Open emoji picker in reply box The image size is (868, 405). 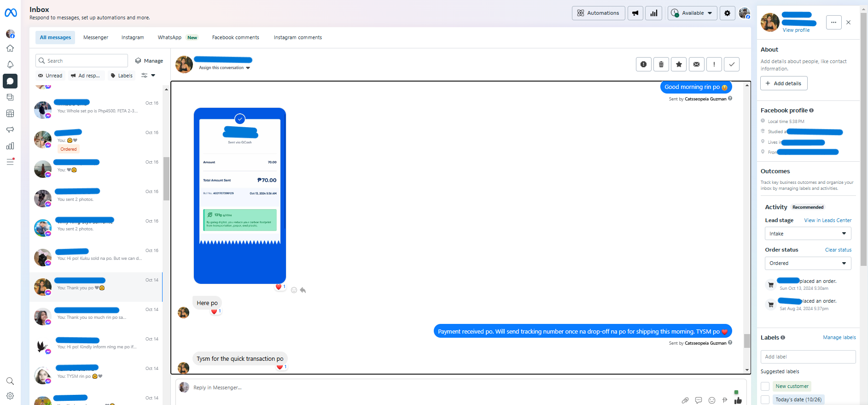[x=712, y=400]
